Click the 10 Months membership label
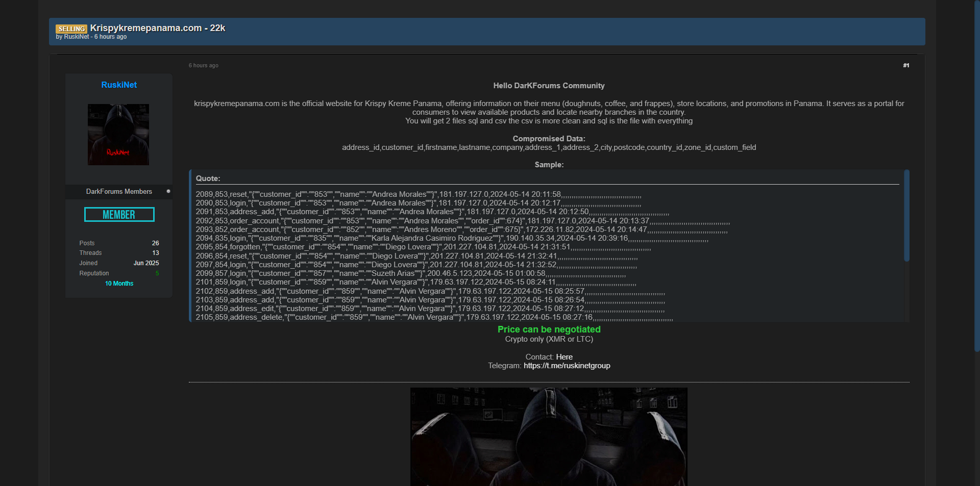 pyautogui.click(x=119, y=284)
